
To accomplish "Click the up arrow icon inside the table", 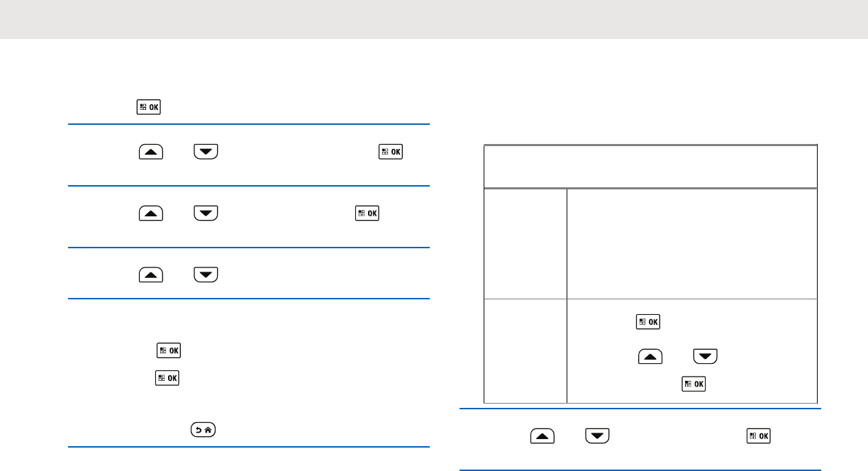I will (650, 357).
